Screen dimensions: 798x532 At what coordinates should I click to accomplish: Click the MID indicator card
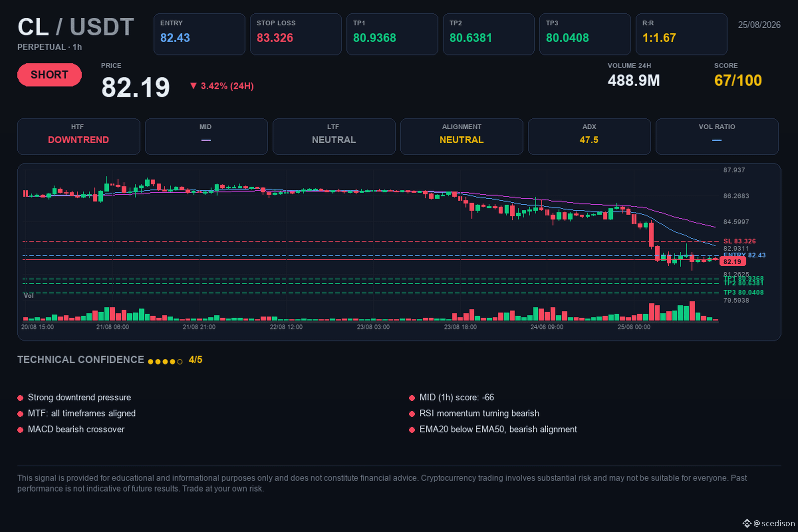(x=206, y=136)
